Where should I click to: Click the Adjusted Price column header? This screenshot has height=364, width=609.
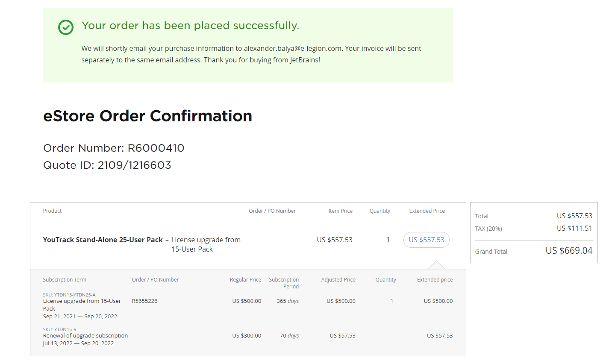click(338, 280)
